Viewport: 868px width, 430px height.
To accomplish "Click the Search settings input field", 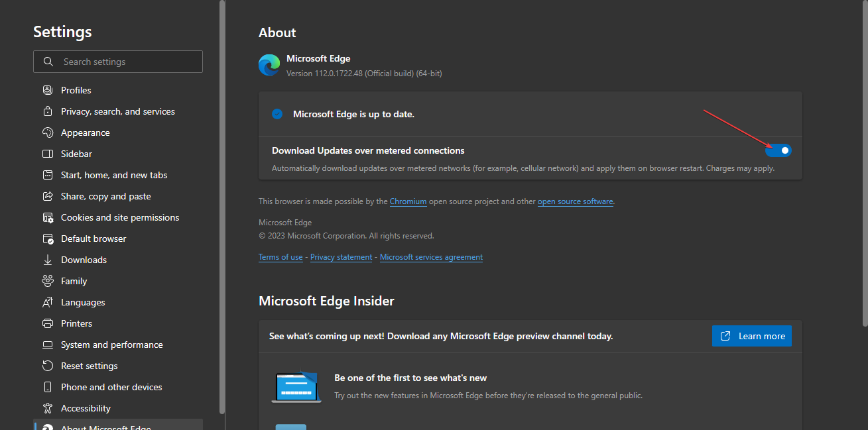I will tap(118, 62).
